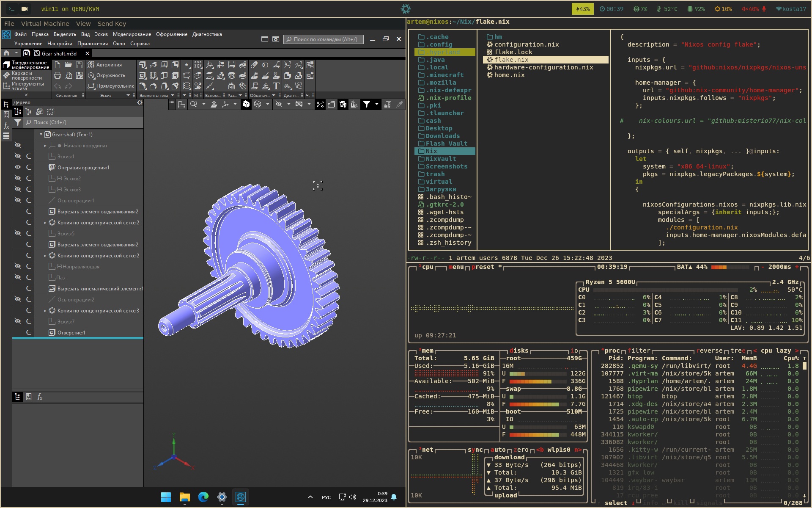
Task: Click the Print preview magnifier icon
Action: tap(68, 75)
